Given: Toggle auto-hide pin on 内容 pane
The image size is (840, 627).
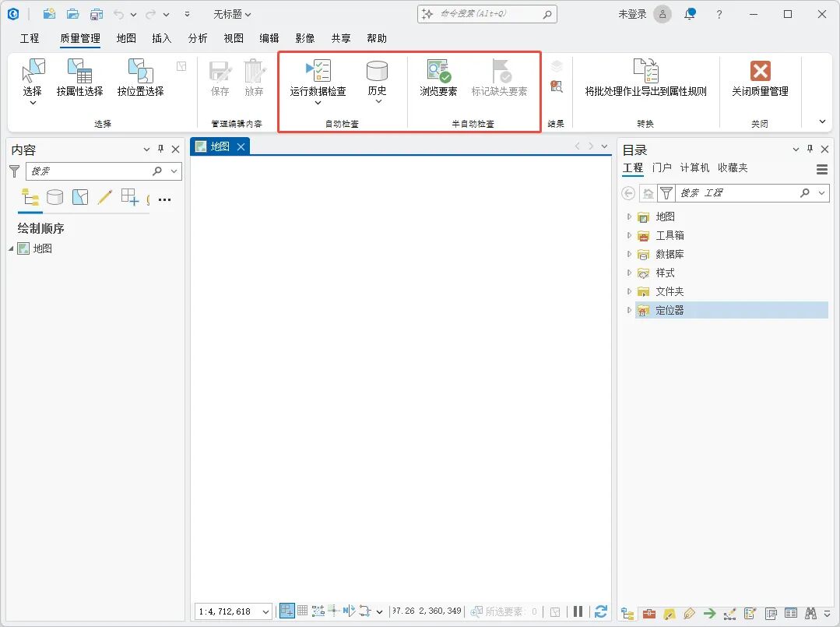Looking at the screenshot, I should (160, 149).
